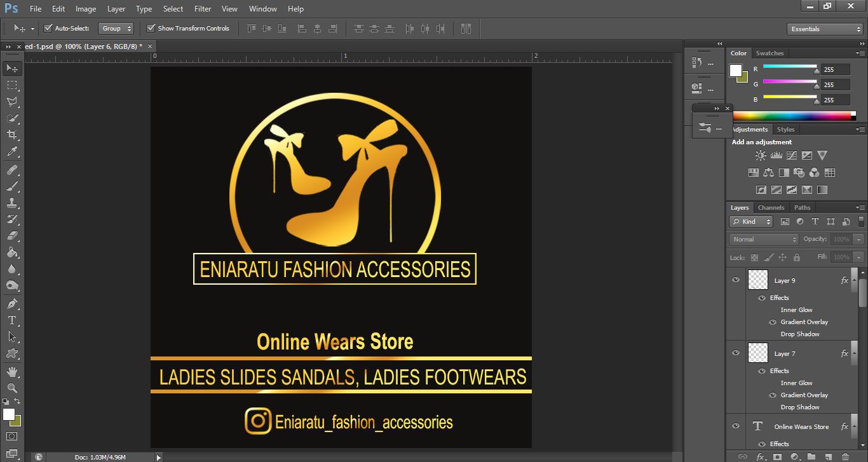Image resolution: width=868 pixels, height=462 pixels.
Task: Select the Pen tool
Action: pyautogui.click(x=12, y=304)
